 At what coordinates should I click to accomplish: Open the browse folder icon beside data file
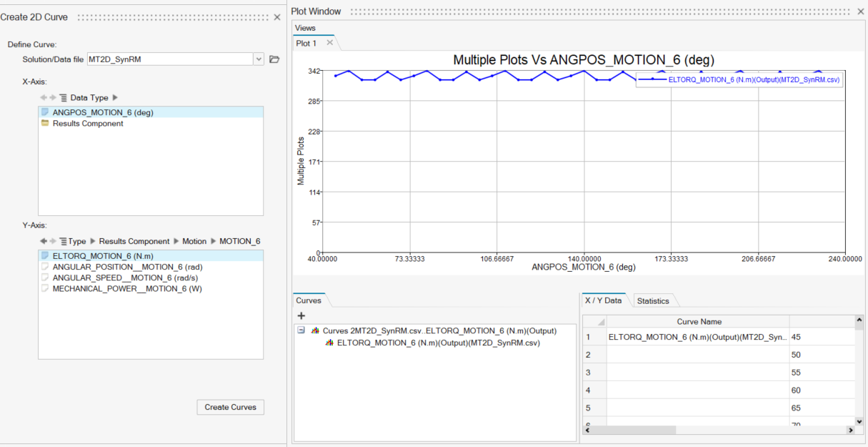[274, 59]
